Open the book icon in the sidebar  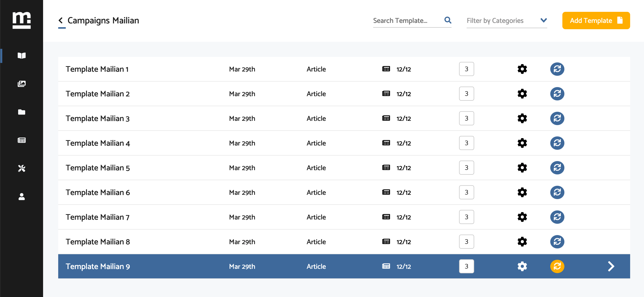point(22,56)
